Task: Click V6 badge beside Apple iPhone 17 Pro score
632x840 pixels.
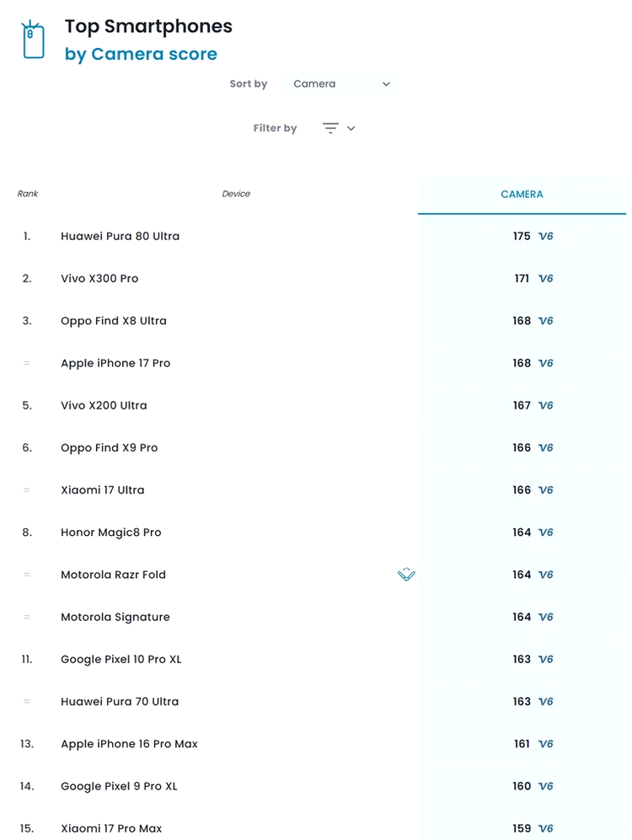Action: (x=545, y=363)
